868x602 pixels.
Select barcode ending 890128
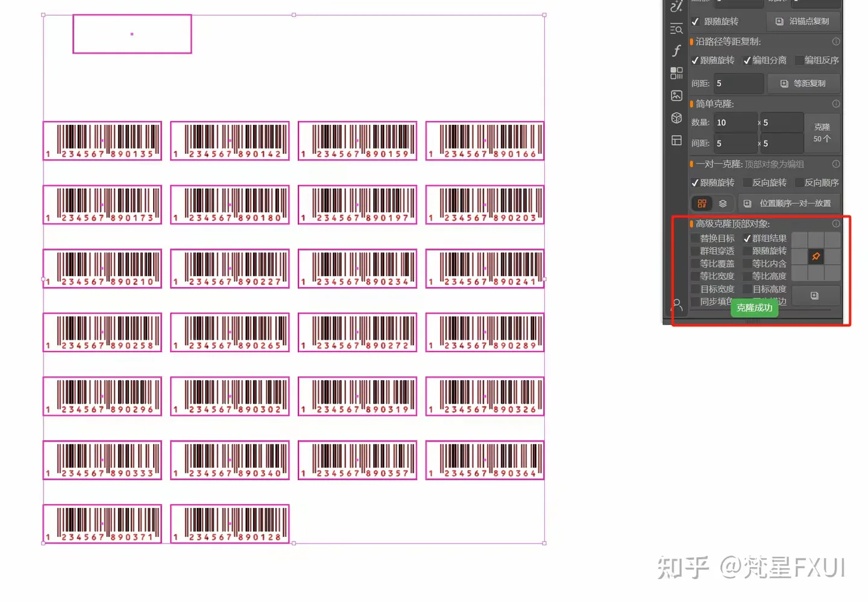tap(230, 524)
